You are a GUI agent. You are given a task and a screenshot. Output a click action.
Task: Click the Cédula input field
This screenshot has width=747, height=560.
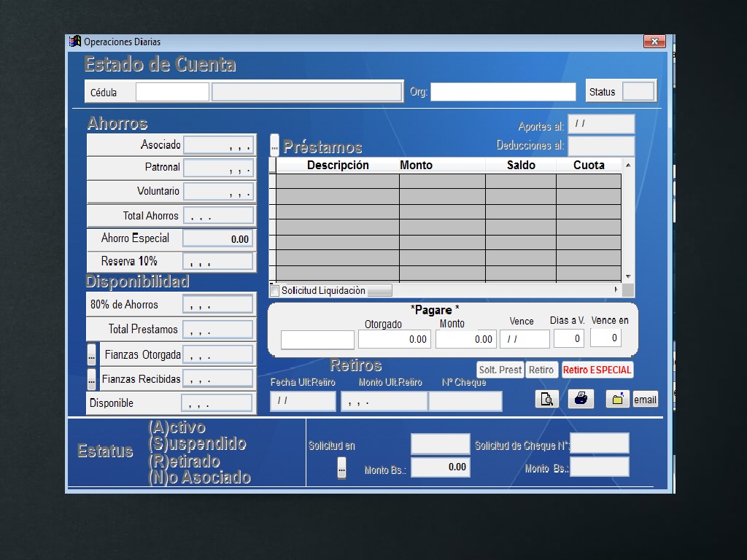click(172, 92)
